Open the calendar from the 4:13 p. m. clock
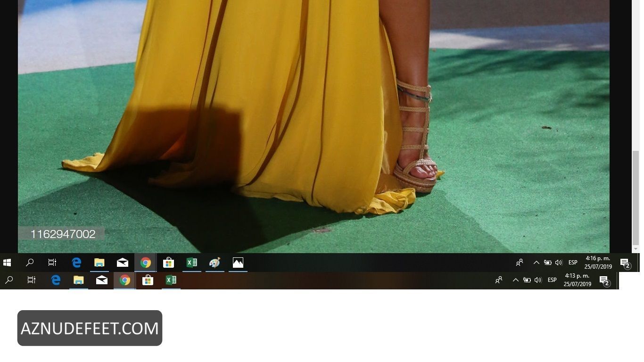Image resolution: width=644 pixels, height=362 pixels. (x=577, y=280)
